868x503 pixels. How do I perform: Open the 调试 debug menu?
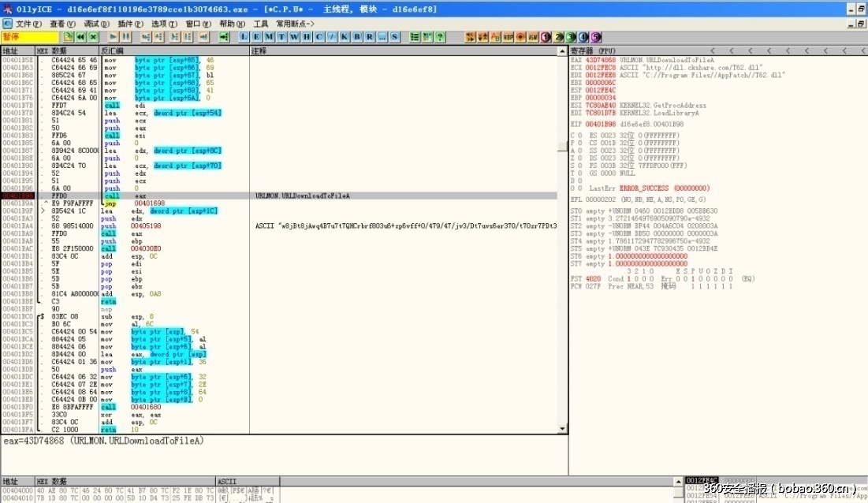(x=95, y=24)
